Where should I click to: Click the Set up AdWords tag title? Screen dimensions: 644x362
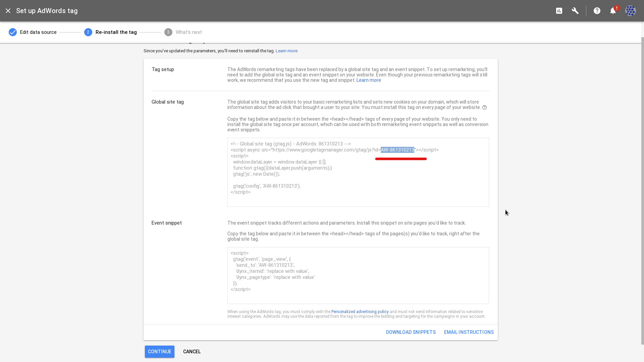47,11
